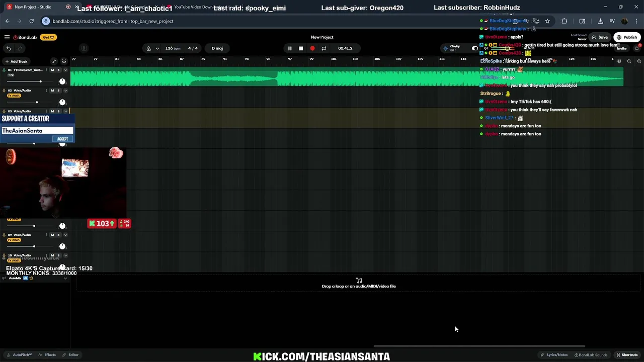This screenshot has height=362, width=644.
Task: Open the automation tool icon beside Add Track
Action: click(54, 61)
